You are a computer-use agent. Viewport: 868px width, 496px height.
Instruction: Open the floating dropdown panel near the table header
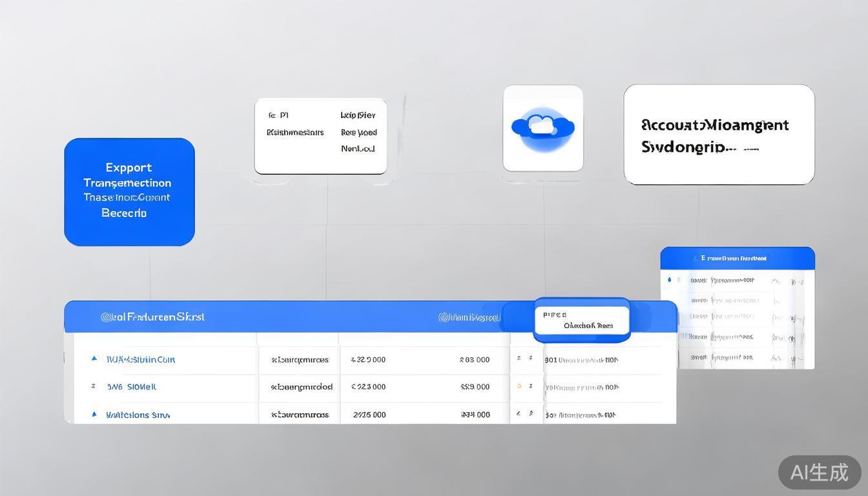pos(581,320)
